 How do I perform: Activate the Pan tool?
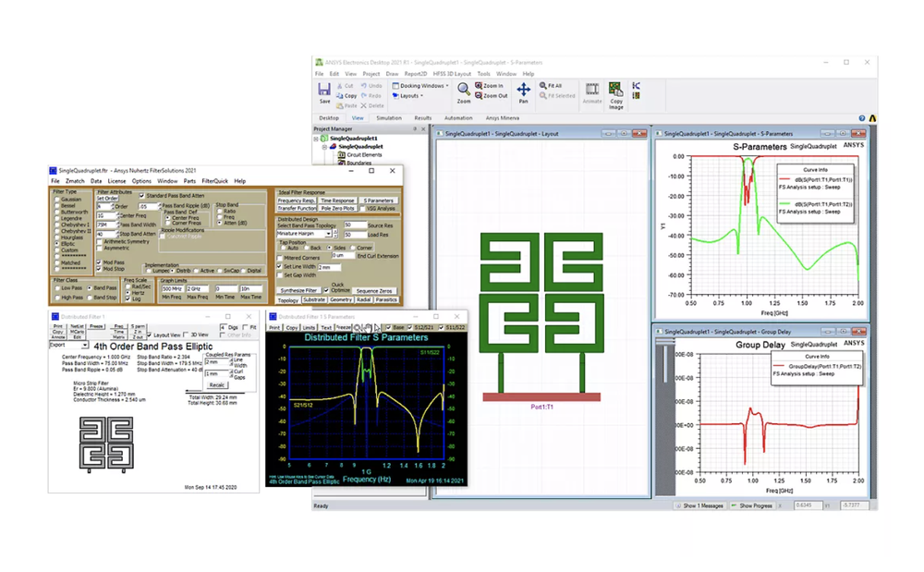coord(523,89)
